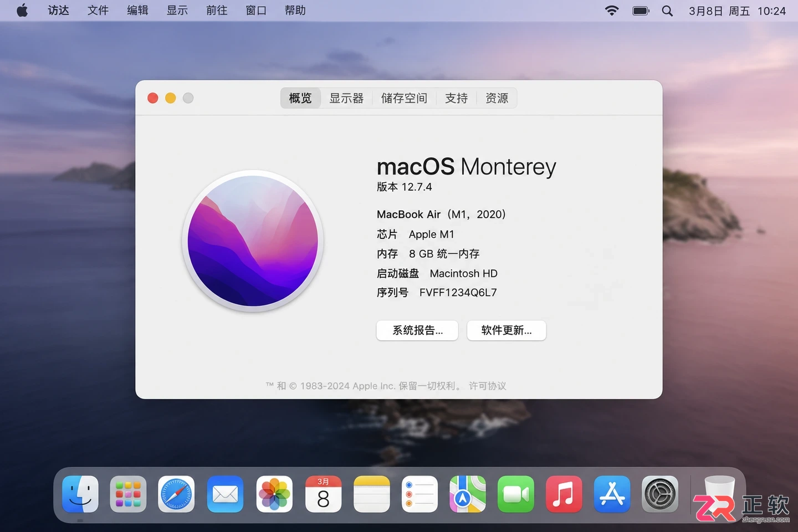Open FaceTime in the Dock
This screenshot has height=532, width=798.
click(x=516, y=494)
